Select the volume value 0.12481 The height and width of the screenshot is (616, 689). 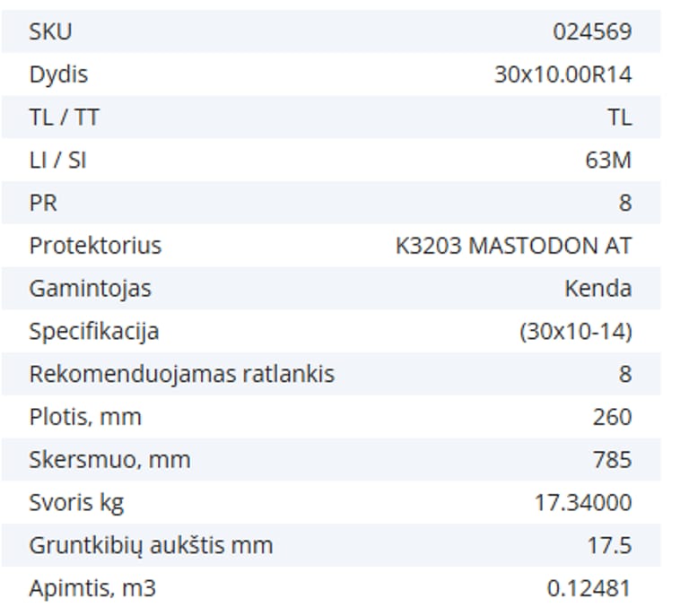589,589
